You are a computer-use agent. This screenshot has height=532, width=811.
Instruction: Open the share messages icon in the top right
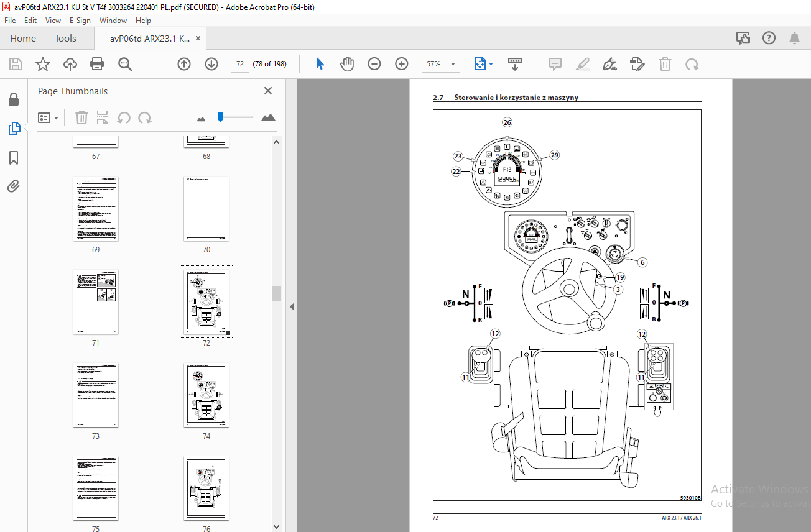click(x=743, y=39)
